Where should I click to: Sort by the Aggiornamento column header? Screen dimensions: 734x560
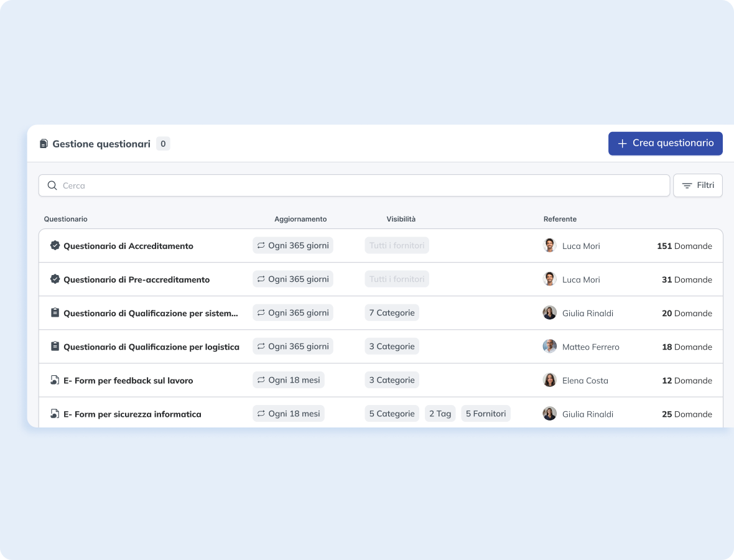coord(300,219)
